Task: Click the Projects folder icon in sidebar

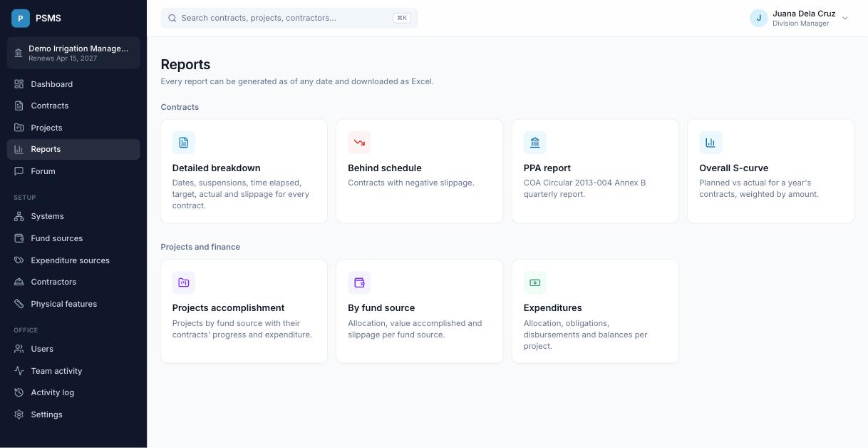Action: click(19, 128)
